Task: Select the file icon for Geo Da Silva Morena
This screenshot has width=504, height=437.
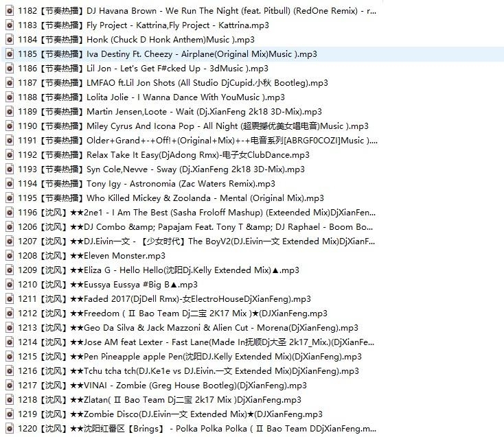Action: pos(10,328)
